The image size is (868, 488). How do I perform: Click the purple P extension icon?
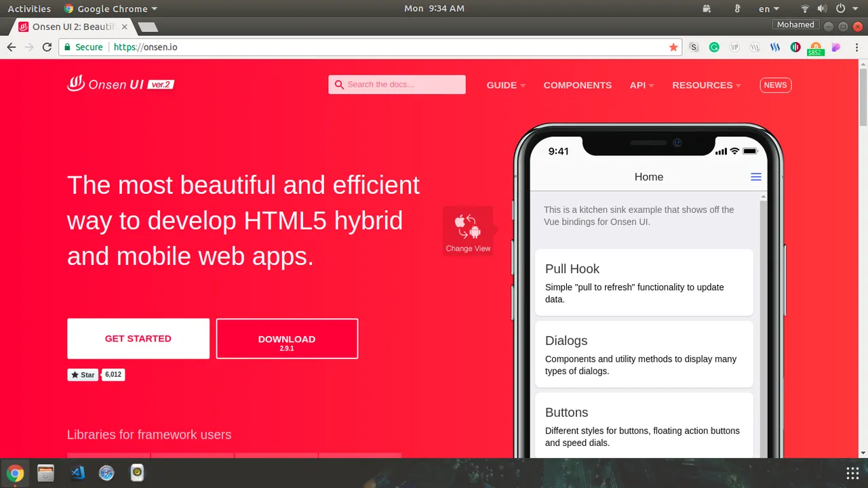click(836, 47)
